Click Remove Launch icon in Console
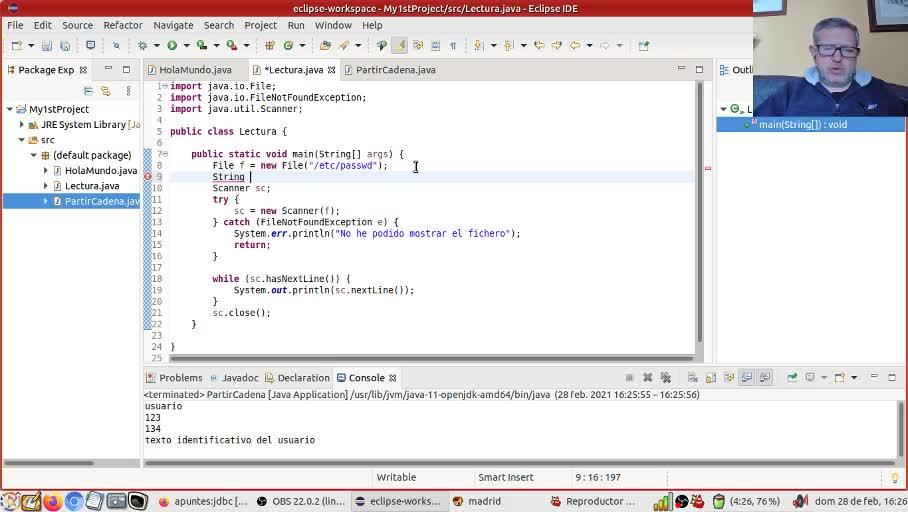Viewport: 908px width, 512px height. [647, 378]
